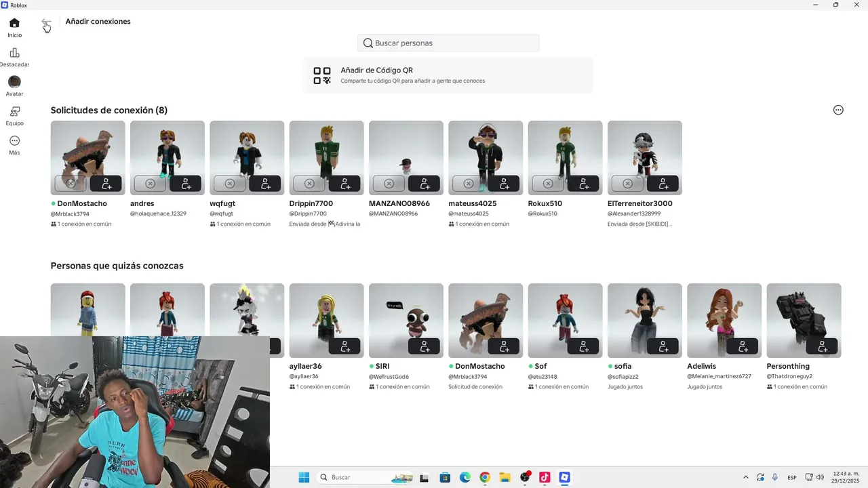Decline MANZANO08966's connection request
This screenshot has width=868, height=488.
pyautogui.click(x=389, y=184)
